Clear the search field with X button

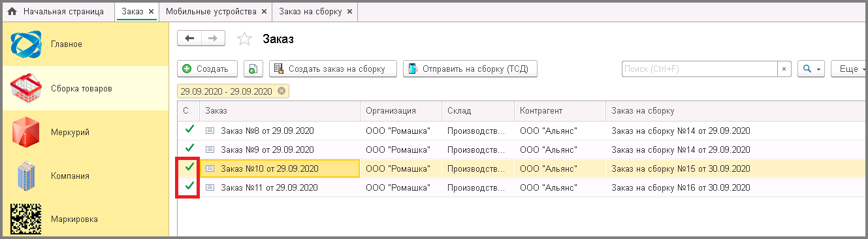coord(784,69)
